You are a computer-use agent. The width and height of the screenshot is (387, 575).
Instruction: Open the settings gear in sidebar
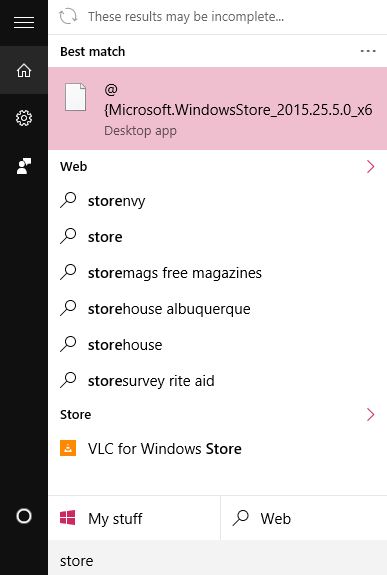(24, 118)
